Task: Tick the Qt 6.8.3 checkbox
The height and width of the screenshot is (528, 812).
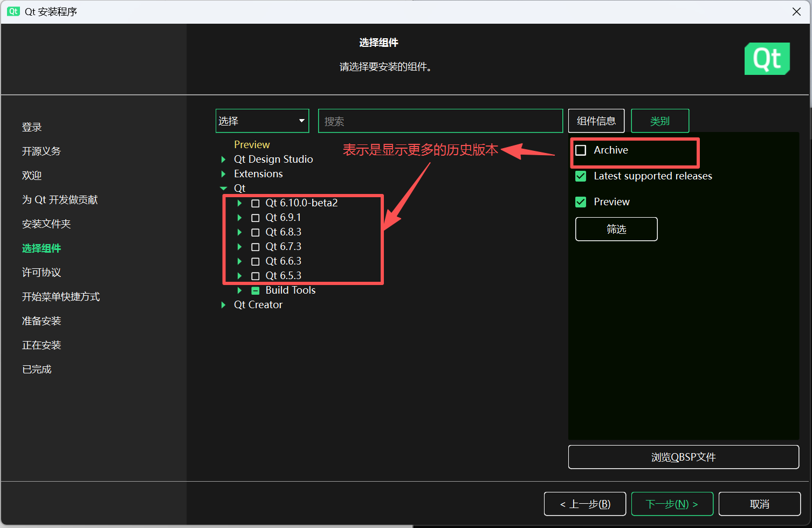Action: click(256, 232)
